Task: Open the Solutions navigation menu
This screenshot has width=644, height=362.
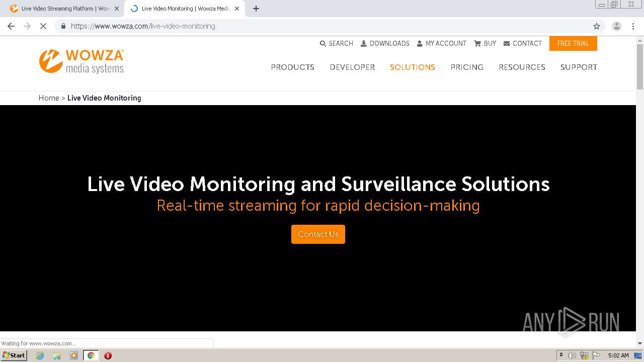Action: pyautogui.click(x=413, y=67)
